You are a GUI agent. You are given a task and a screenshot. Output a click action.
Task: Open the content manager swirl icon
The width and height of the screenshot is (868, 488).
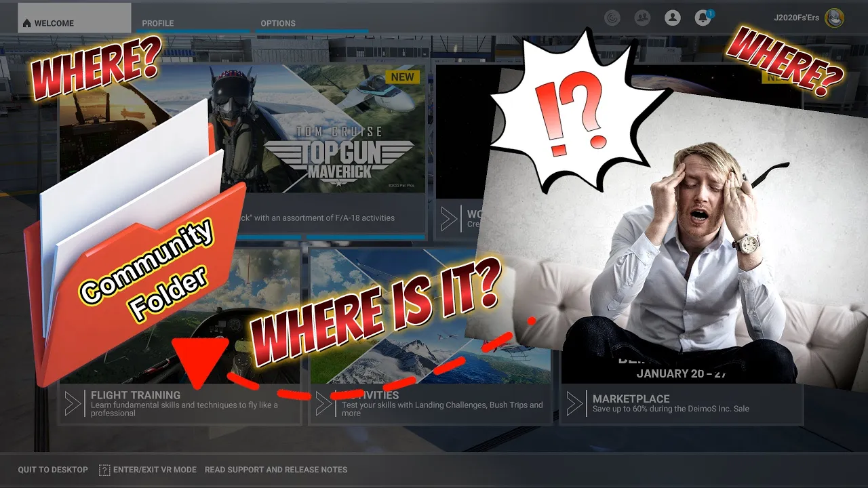[x=612, y=18]
